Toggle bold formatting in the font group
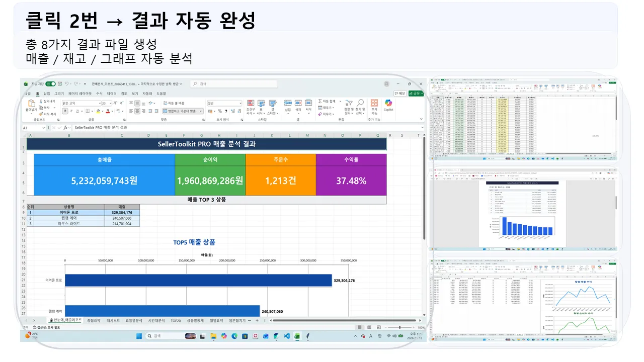The image size is (644, 362). pyautogui.click(x=66, y=110)
